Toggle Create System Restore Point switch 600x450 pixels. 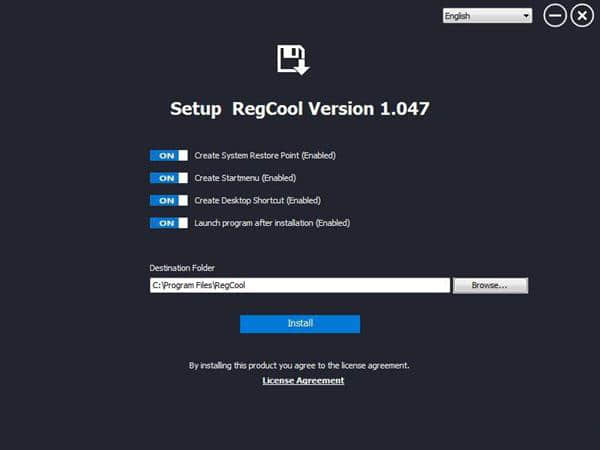168,156
